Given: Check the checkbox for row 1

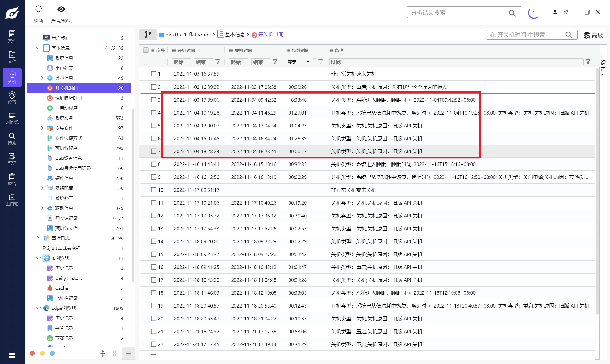Looking at the screenshot, I should (153, 74).
